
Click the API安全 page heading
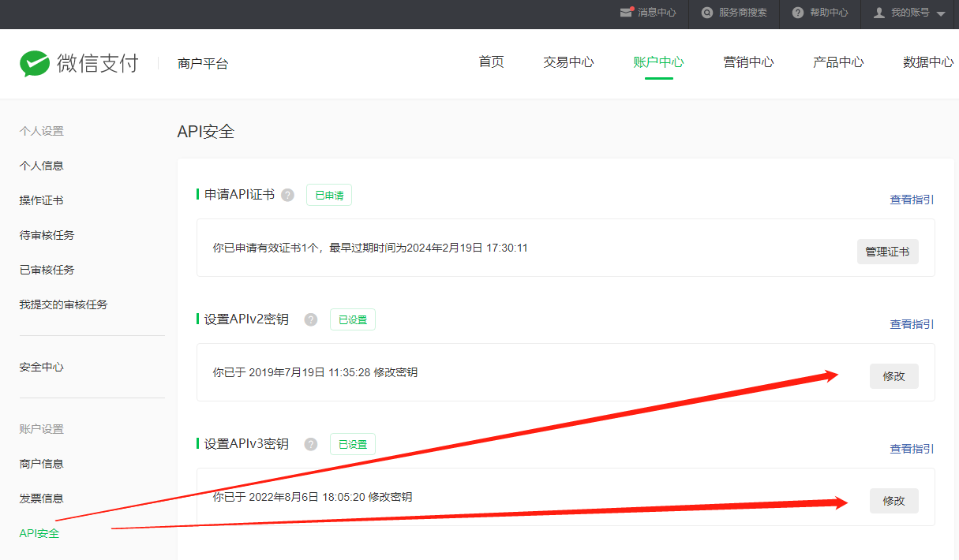pos(206,132)
